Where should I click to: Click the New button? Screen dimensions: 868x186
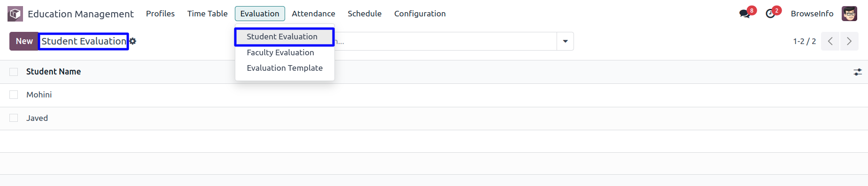[x=24, y=41]
